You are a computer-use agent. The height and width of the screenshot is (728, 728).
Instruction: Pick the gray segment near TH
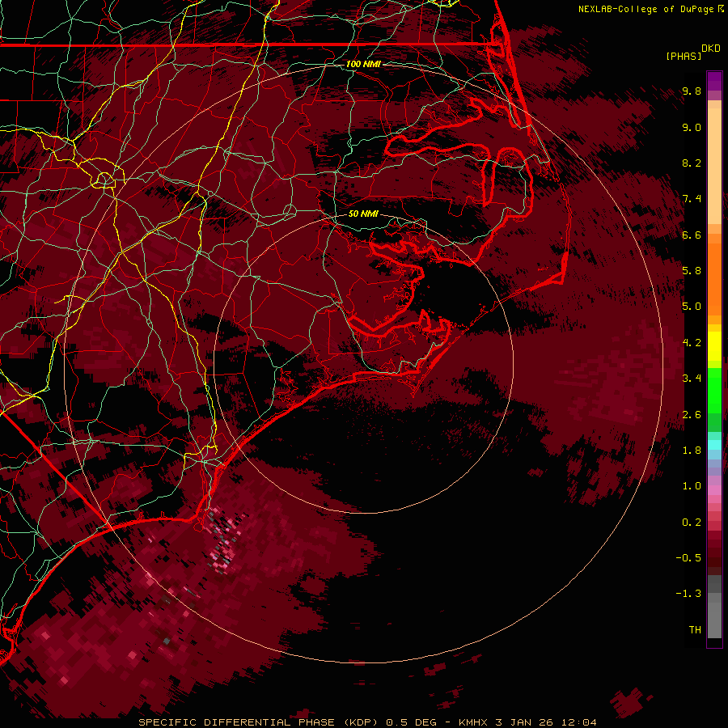[x=714, y=616]
